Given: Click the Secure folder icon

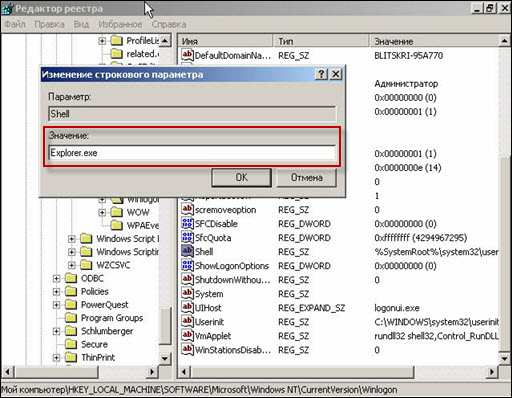Looking at the screenshot, I should pyautogui.click(x=71, y=344).
